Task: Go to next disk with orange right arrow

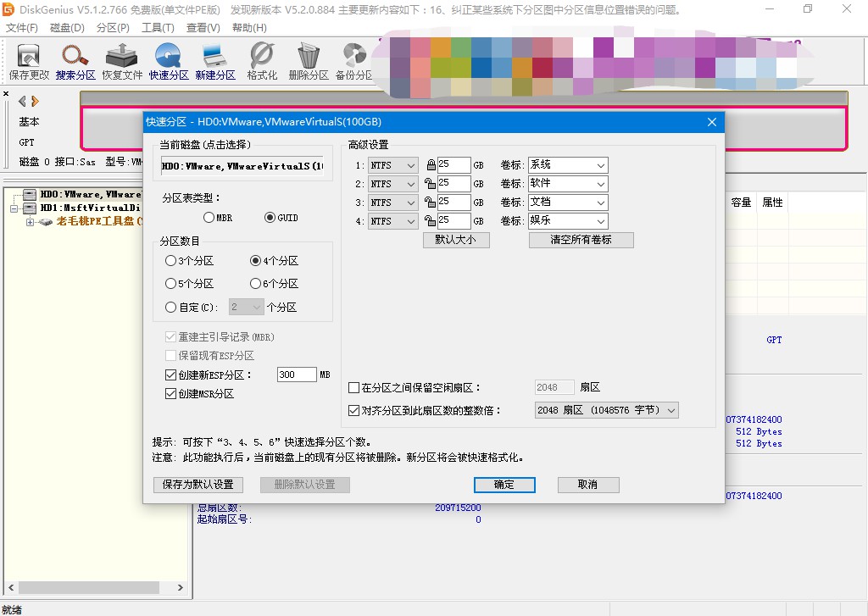Action: (35, 101)
